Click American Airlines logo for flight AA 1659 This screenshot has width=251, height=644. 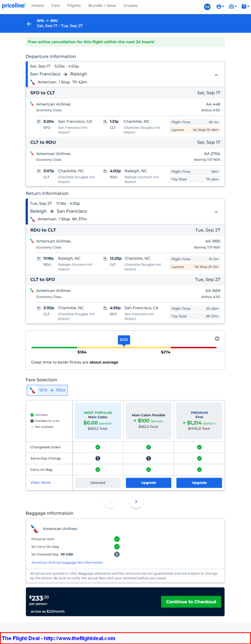click(32, 290)
